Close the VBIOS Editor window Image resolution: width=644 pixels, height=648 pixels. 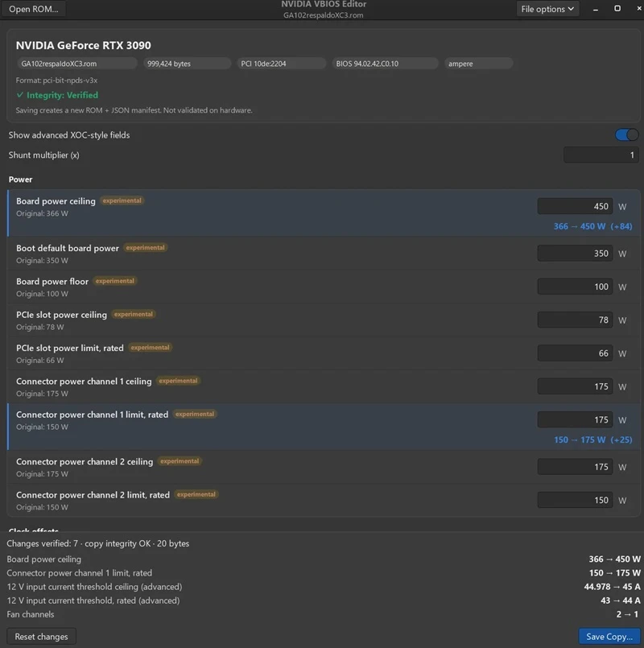point(639,8)
